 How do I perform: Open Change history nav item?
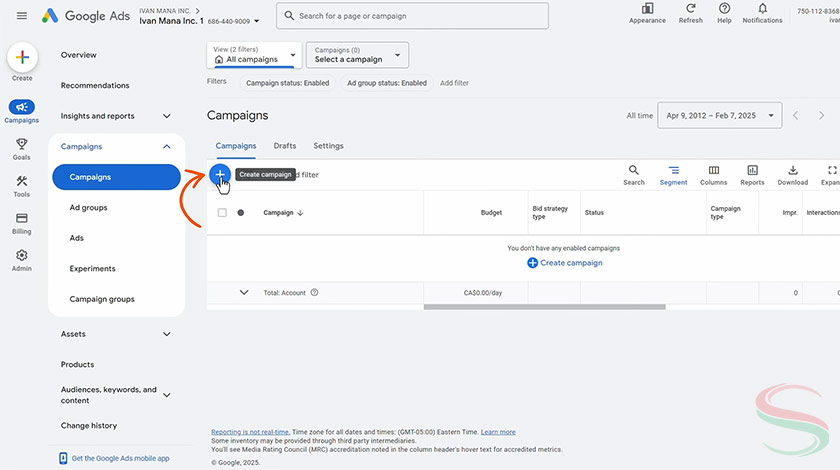tap(88, 426)
